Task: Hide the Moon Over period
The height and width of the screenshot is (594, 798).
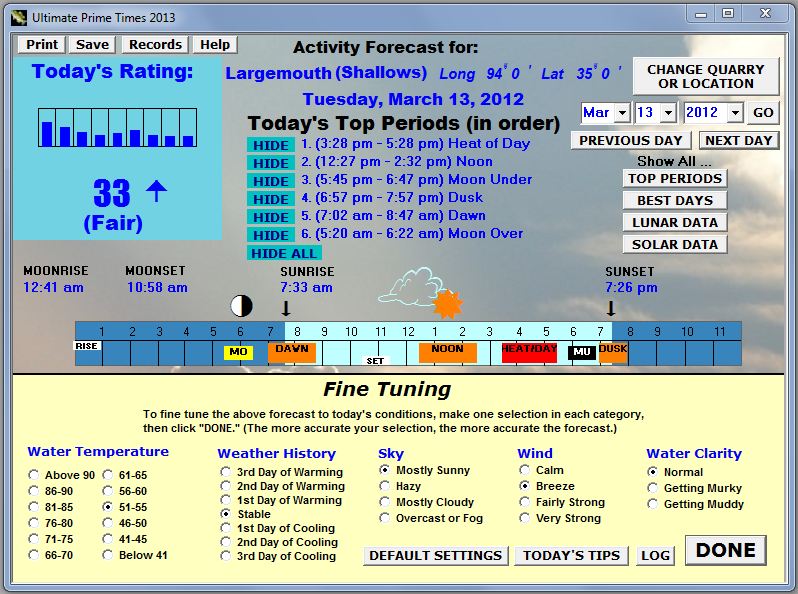Action: pyautogui.click(x=271, y=235)
